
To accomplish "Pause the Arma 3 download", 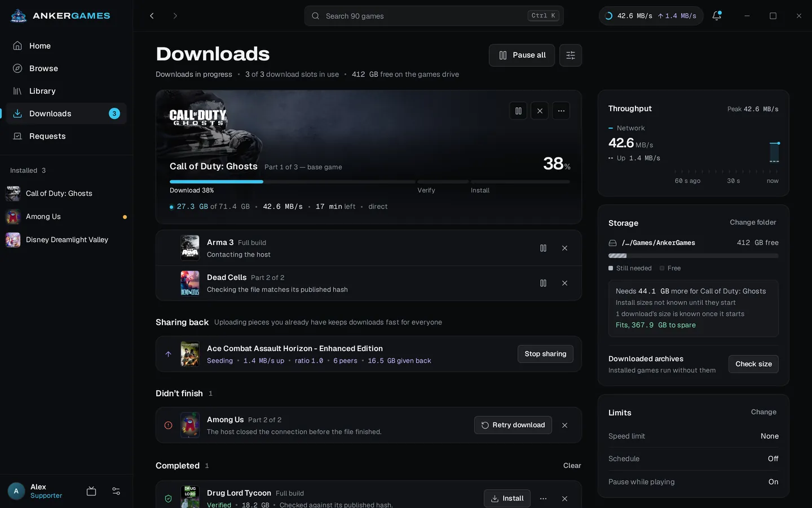I will click(x=543, y=248).
